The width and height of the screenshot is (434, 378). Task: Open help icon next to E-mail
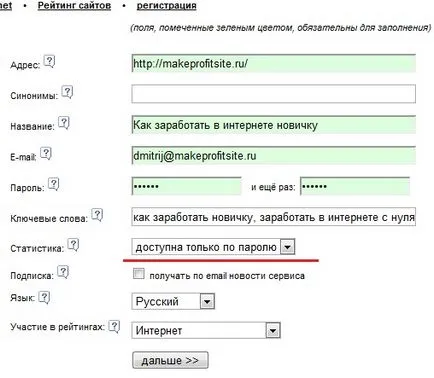coord(46,153)
